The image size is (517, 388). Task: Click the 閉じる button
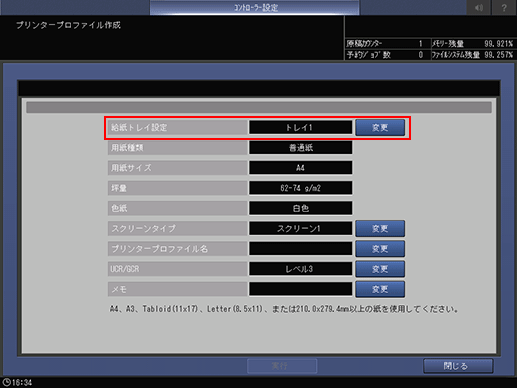coord(458,366)
